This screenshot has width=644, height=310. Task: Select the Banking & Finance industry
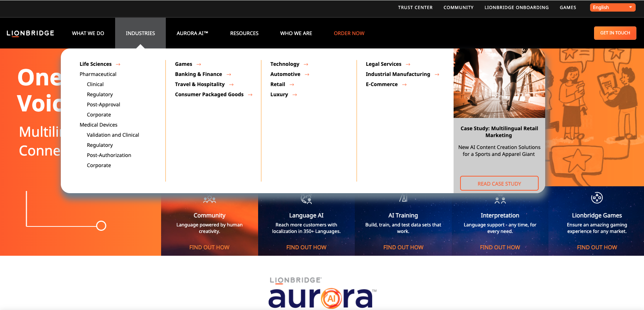pyautogui.click(x=198, y=74)
